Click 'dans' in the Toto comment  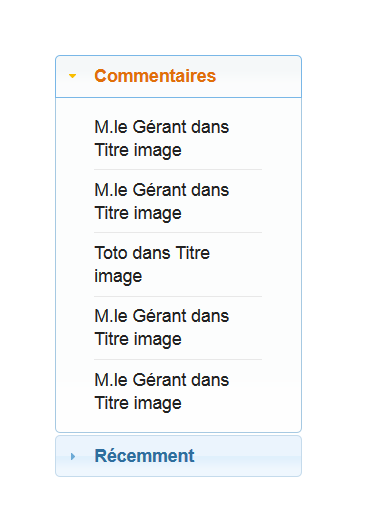(x=152, y=253)
